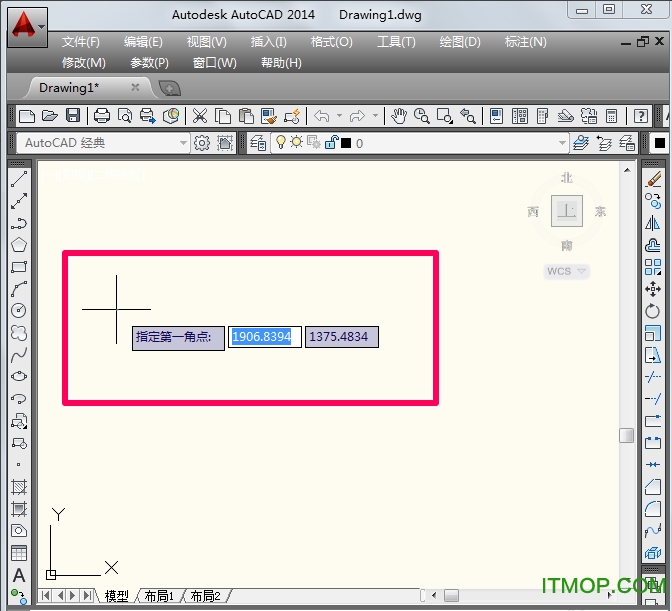The width and height of the screenshot is (672, 611).
Task: Toggle layer freeze sun icon
Action: tap(296, 142)
